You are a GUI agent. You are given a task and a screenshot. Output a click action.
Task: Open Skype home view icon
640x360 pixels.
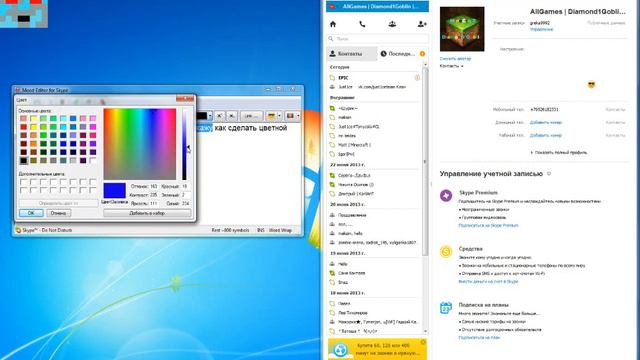pyautogui.click(x=333, y=24)
